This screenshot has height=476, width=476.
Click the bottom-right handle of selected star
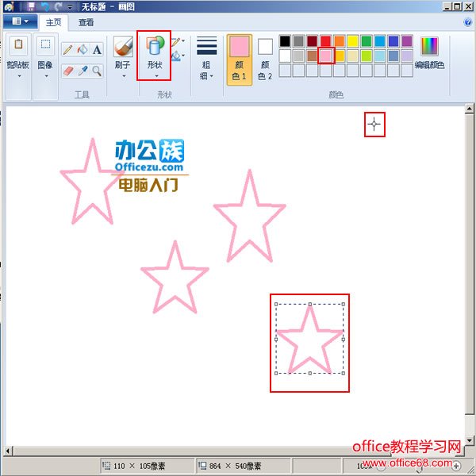pos(344,373)
